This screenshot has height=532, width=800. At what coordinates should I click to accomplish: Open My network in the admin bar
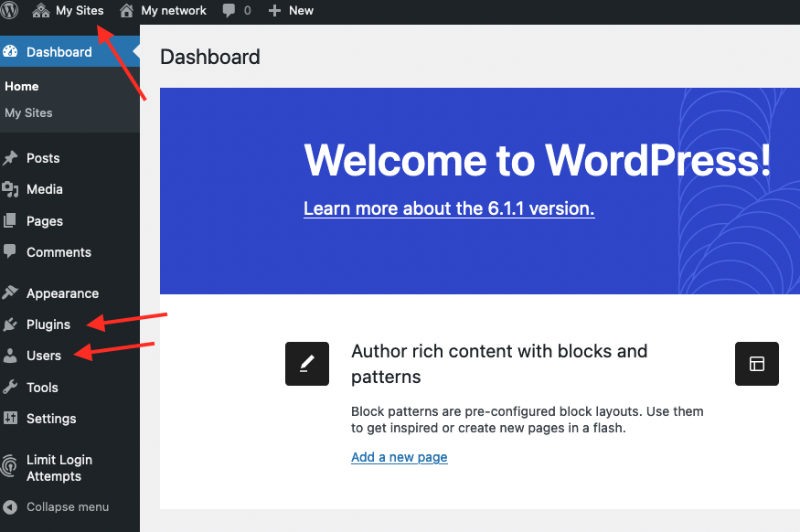pyautogui.click(x=174, y=10)
